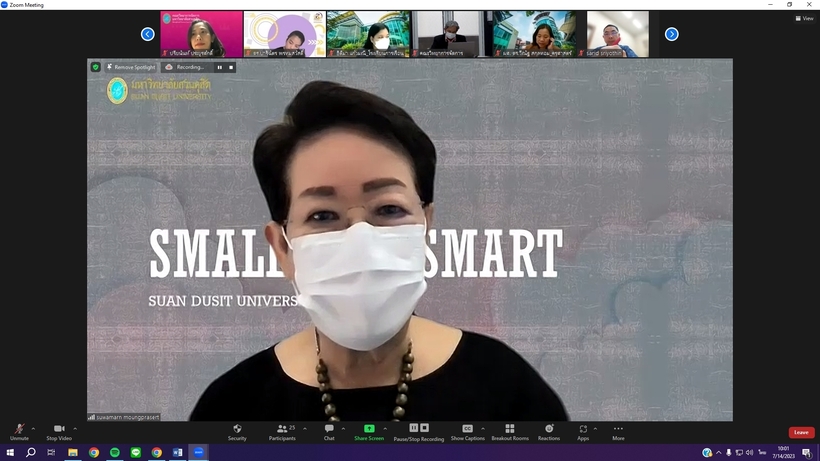This screenshot has width=820, height=461.
Task: Open the Chat panel
Action: tap(329, 432)
